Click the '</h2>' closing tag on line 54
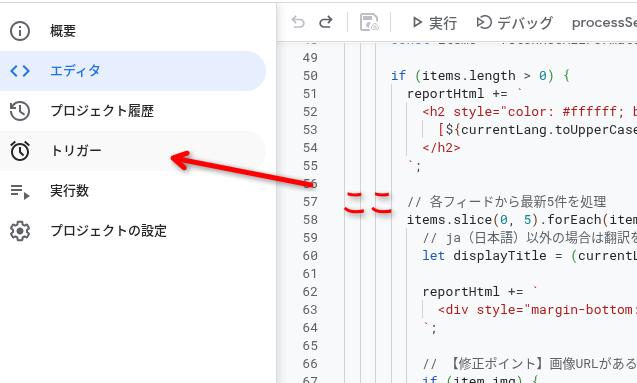This screenshot has height=383, width=637. (x=441, y=147)
